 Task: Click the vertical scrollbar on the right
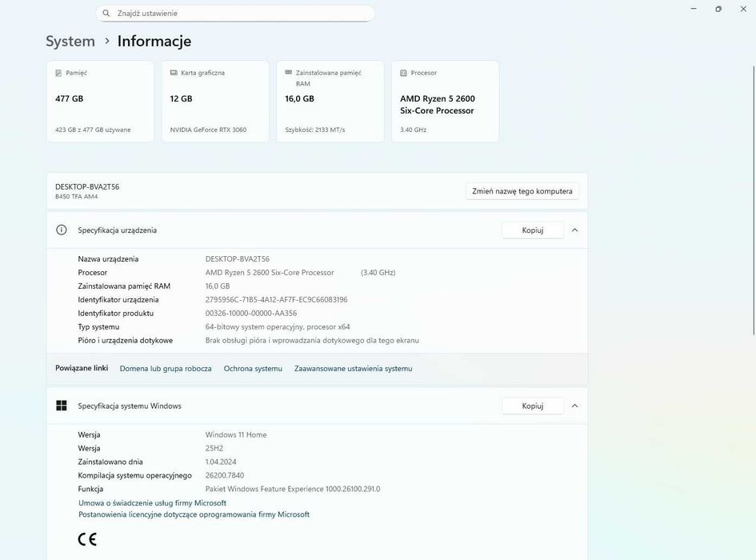(754, 200)
